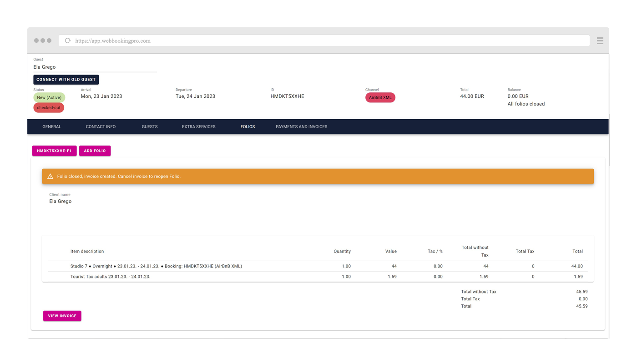Click the warning triangle icon in the banner

tap(51, 176)
